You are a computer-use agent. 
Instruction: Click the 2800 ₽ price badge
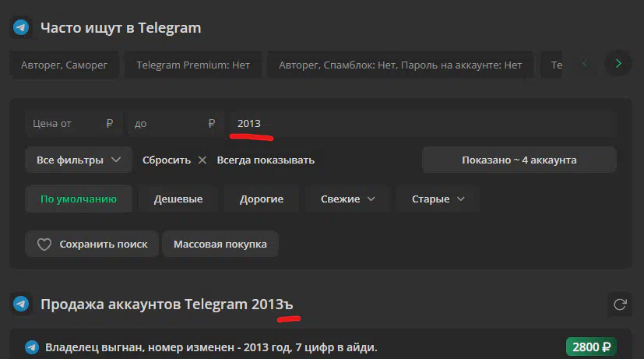pos(591,347)
